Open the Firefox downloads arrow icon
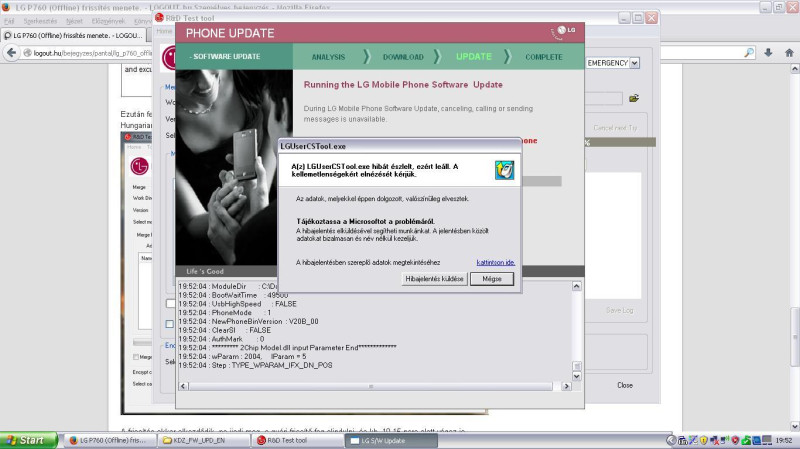This screenshot has height=449, width=800. click(x=768, y=53)
